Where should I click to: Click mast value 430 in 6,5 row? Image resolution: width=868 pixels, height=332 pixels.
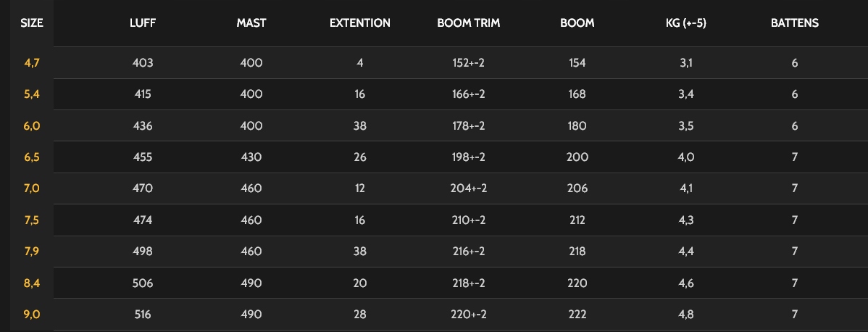(x=251, y=157)
